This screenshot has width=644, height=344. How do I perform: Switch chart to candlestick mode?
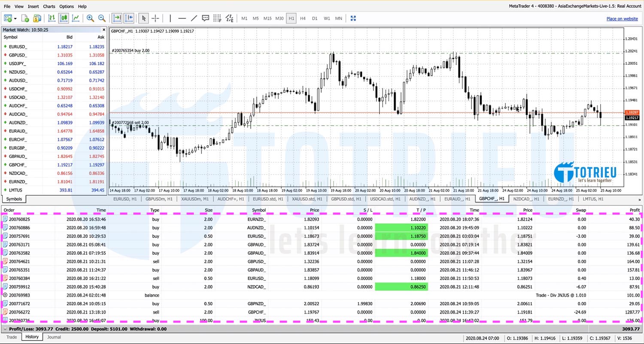(64, 18)
